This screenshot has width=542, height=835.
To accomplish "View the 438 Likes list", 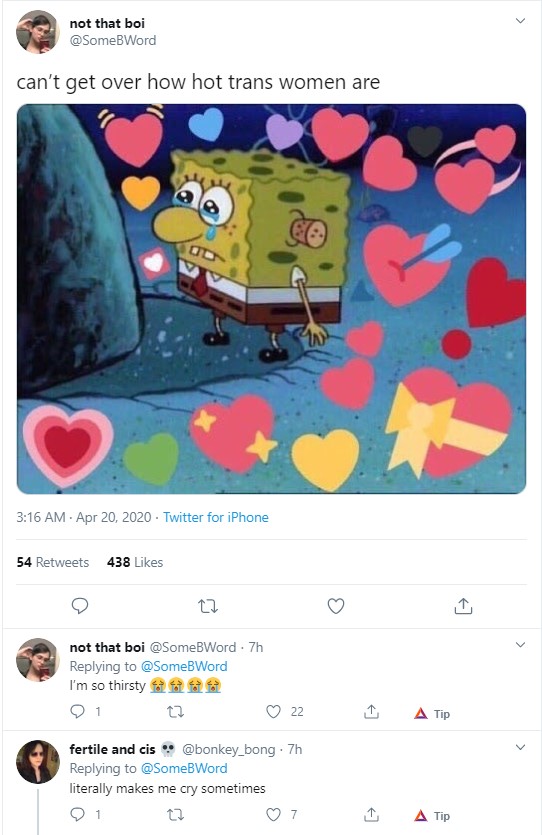I will pos(135,562).
